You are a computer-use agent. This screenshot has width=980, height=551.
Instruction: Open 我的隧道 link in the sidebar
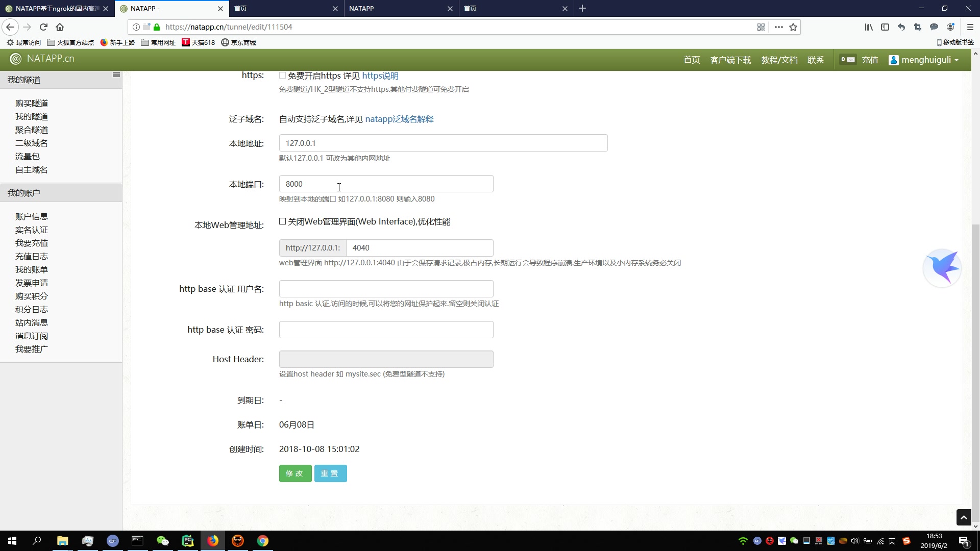click(32, 116)
